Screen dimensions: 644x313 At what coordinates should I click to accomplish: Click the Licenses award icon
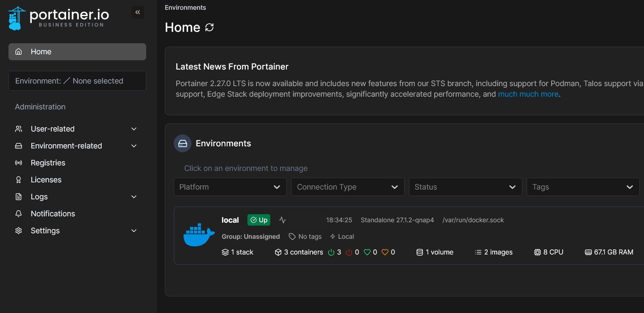pyautogui.click(x=19, y=180)
